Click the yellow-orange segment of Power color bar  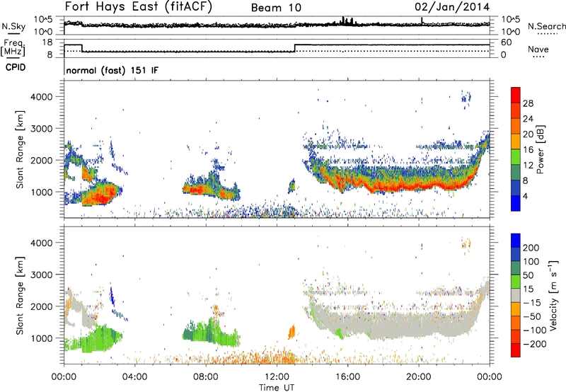tap(516, 141)
